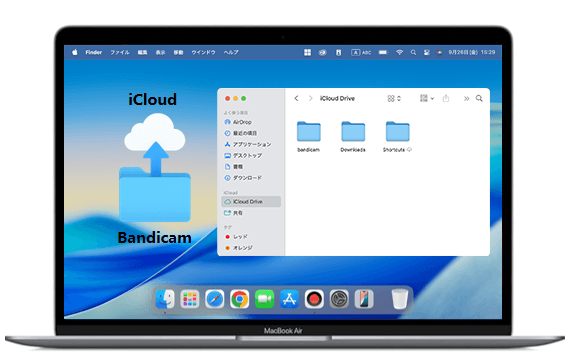Open Launchpad from the Dock

(190, 299)
